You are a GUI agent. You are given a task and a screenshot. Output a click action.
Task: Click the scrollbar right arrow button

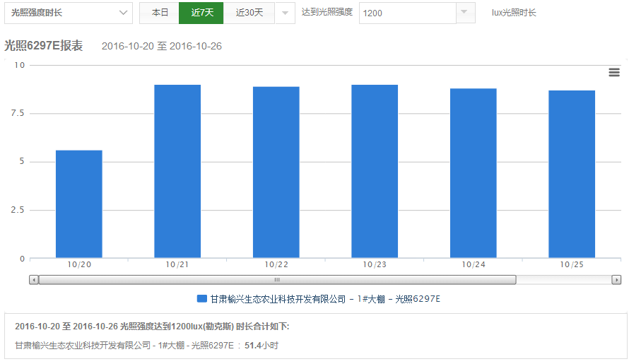coord(616,280)
